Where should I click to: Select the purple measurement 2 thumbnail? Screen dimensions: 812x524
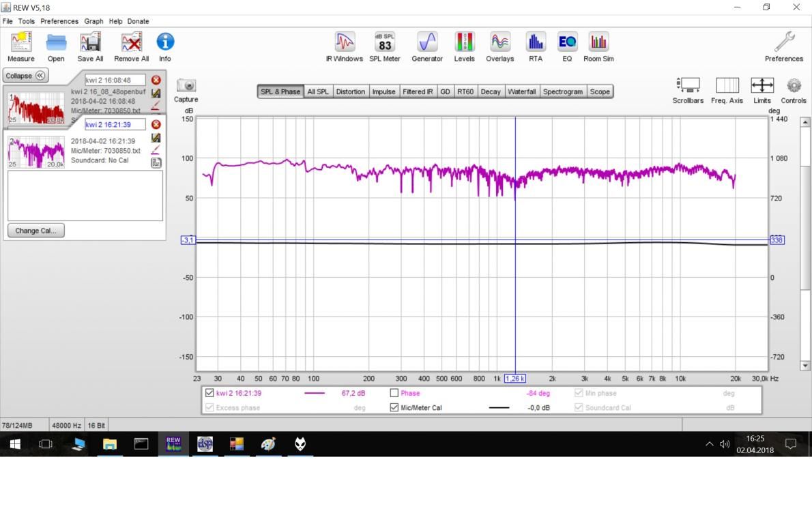36,152
